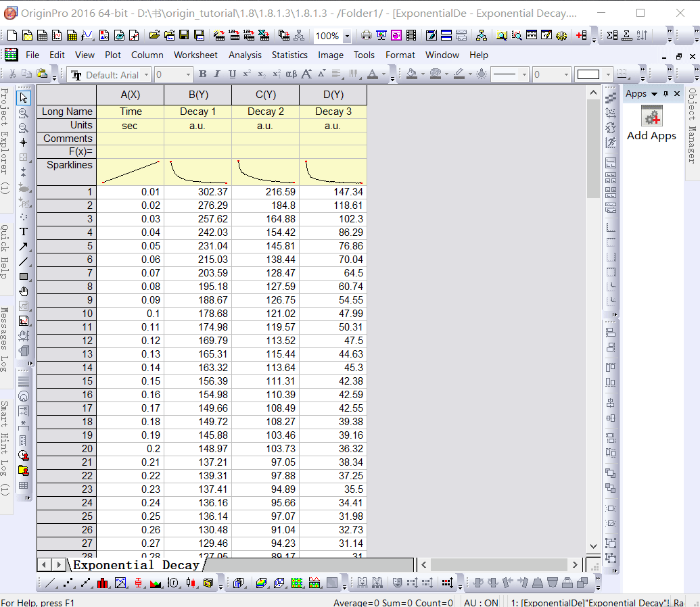Viewport: 700px width, 607px height.
Task: Open the Statistics menu
Action: click(x=289, y=55)
